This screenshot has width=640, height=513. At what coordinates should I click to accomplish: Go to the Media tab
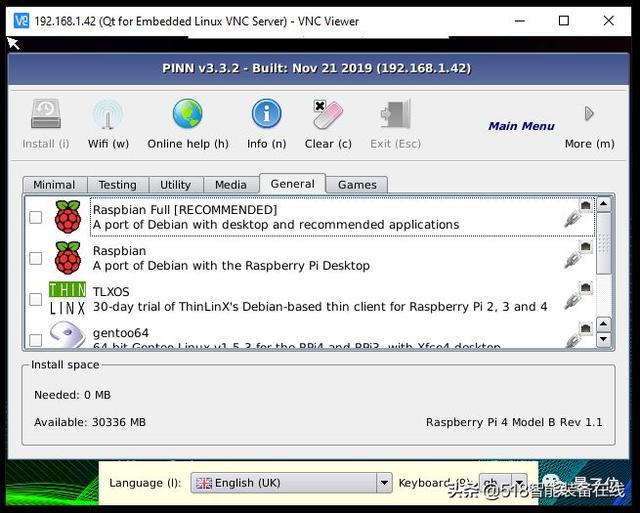point(231,184)
